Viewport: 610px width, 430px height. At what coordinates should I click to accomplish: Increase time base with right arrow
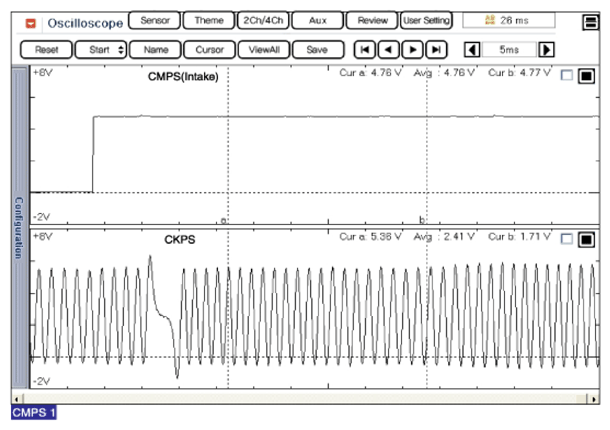546,49
